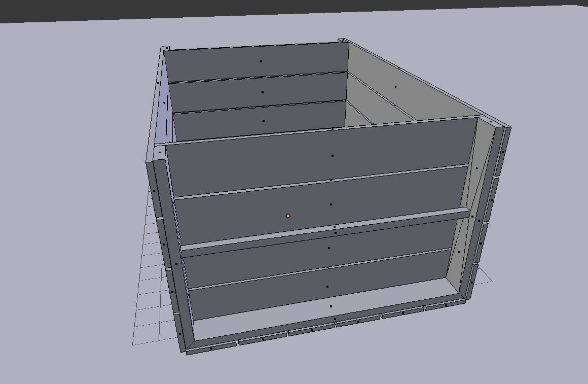Screen dimensions: 588x384
Task: Select the face dot of the lowest back plank
Action: coord(264,121)
